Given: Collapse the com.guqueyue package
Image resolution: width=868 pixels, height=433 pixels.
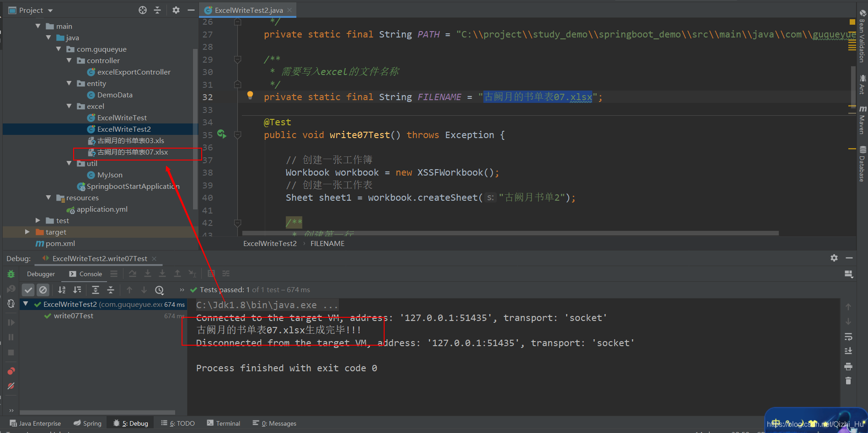Looking at the screenshot, I should click(x=59, y=49).
